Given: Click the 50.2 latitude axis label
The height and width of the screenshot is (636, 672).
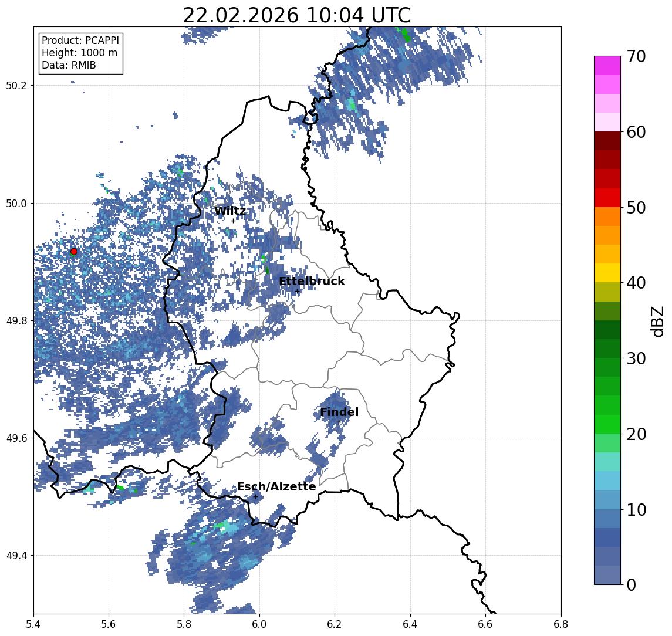Looking at the screenshot, I should 16,85.
